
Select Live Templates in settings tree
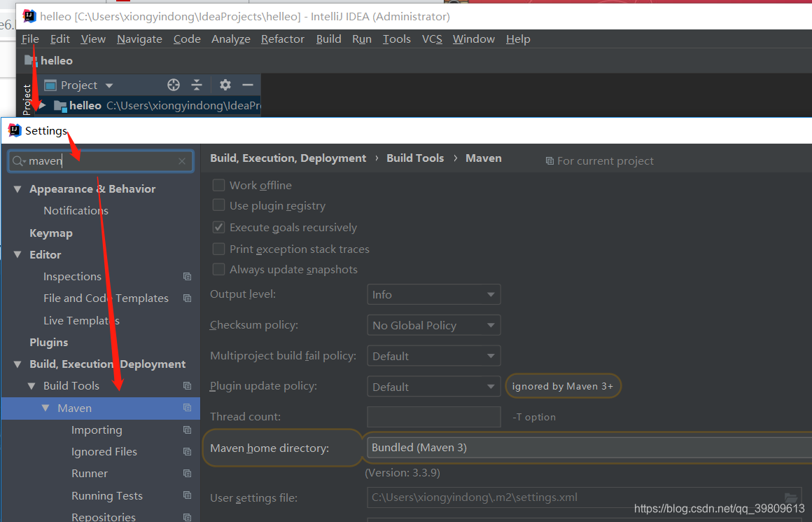tap(81, 320)
